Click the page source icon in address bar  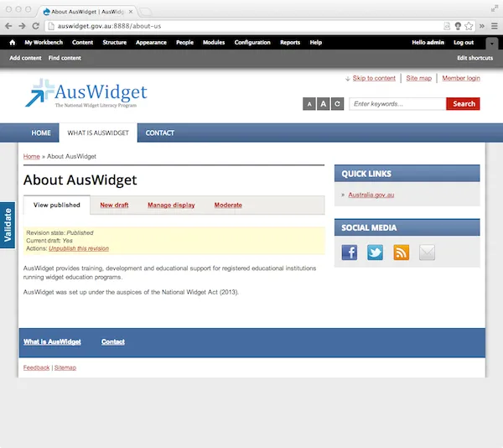(x=447, y=26)
